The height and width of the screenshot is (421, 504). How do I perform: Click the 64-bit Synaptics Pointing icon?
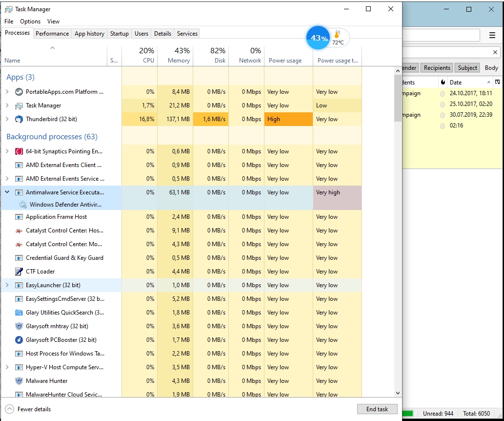click(x=19, y=151)
